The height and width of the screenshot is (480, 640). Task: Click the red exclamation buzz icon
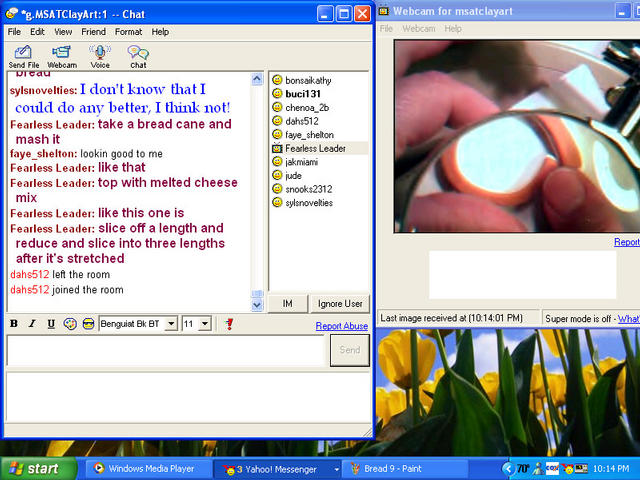[x=229, y=324]
